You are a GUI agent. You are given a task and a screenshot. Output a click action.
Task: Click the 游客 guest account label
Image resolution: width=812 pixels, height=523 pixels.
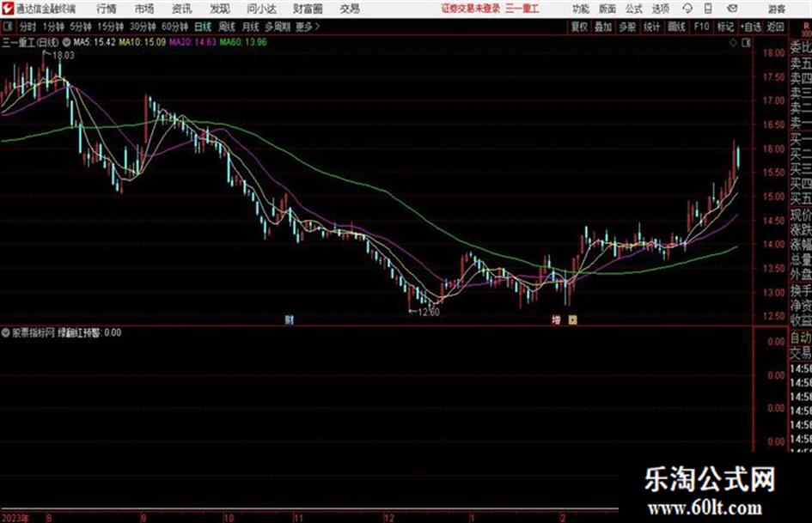click(x=777, y=9)
